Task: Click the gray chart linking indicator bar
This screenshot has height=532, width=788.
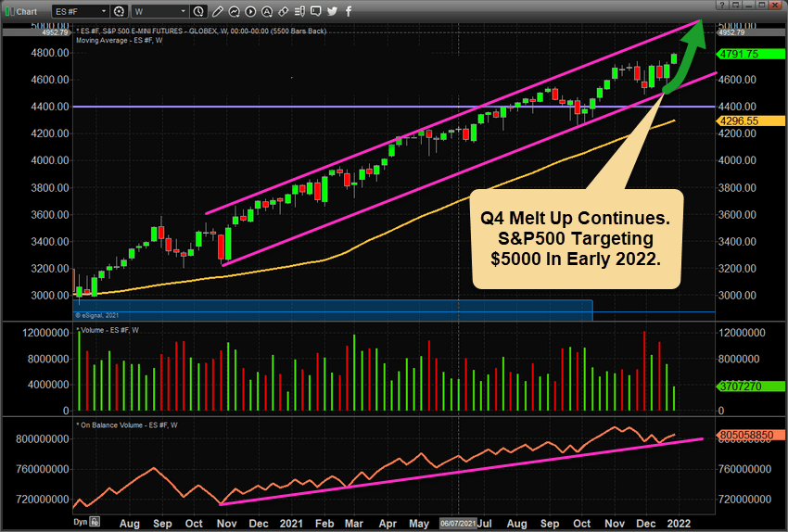Action: point(12,11)
